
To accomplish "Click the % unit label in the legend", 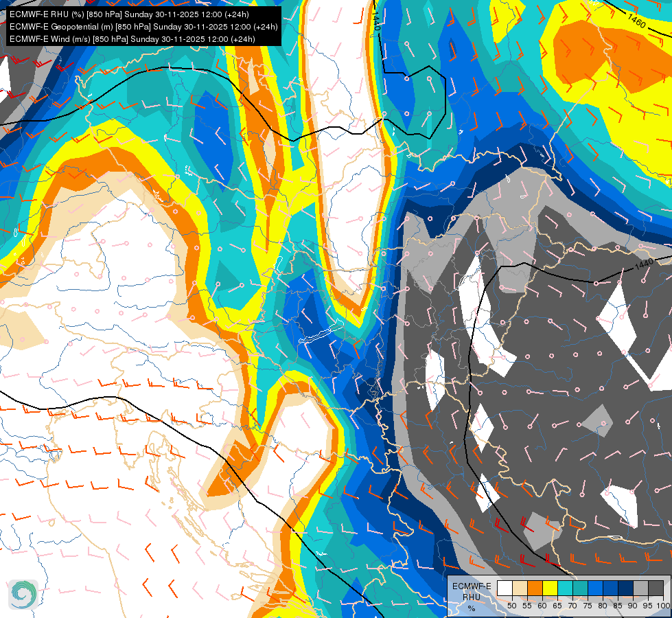I will click(472, 608).
